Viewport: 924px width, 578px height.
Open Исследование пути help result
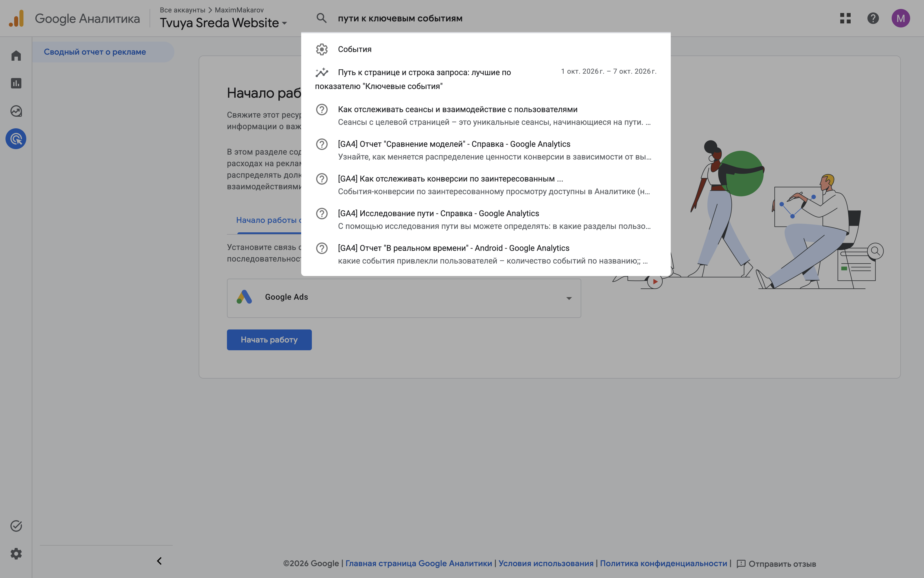pyautogui.click(x=486, y=220)
